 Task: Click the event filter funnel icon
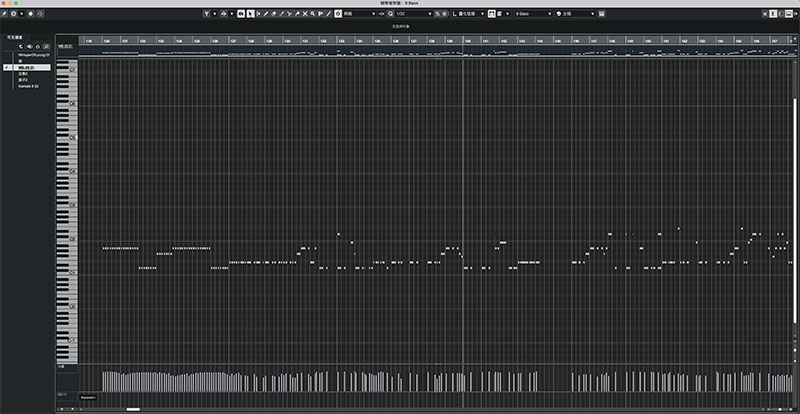[x=207, y=14]
